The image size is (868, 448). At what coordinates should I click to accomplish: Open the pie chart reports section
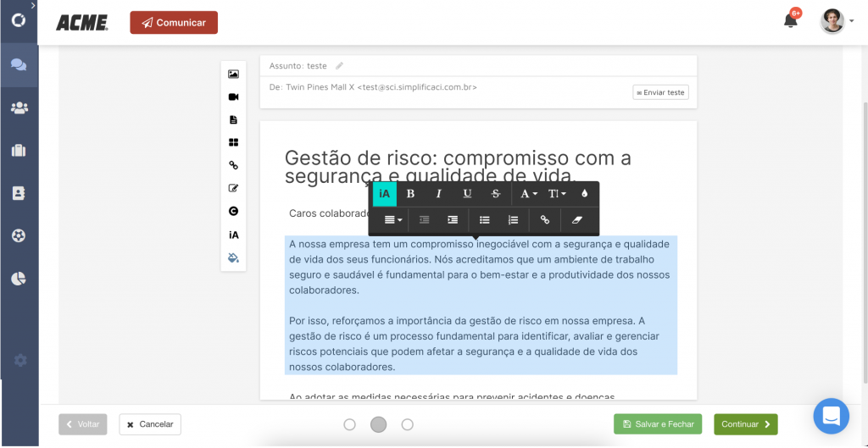[19, 279]
